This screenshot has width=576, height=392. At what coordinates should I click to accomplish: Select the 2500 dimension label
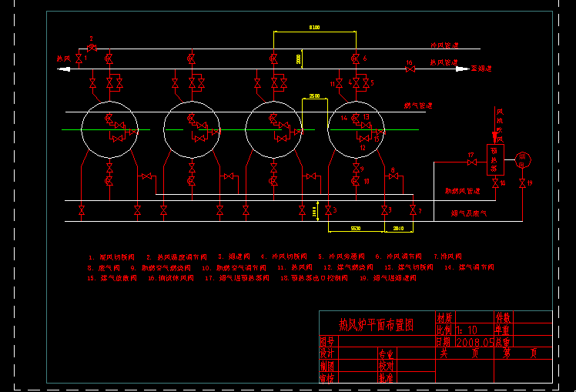(x=314, y=96)
